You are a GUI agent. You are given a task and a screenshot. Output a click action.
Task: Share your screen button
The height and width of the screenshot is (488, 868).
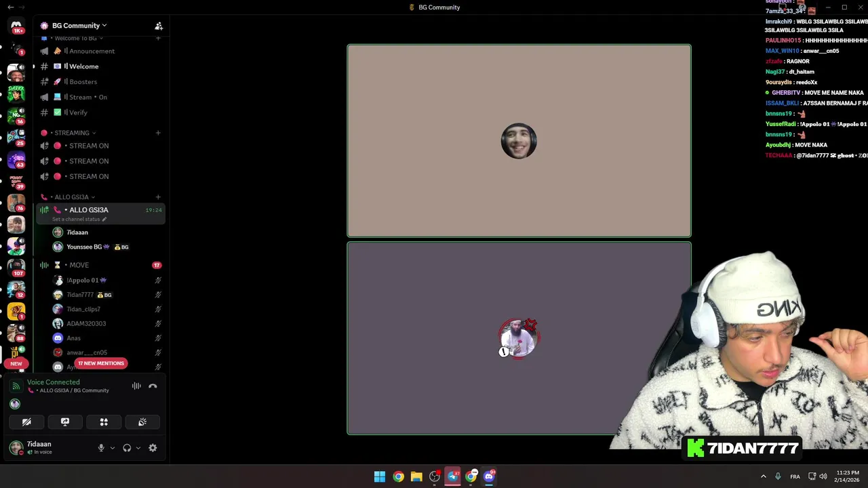click(x=65, y=422)
